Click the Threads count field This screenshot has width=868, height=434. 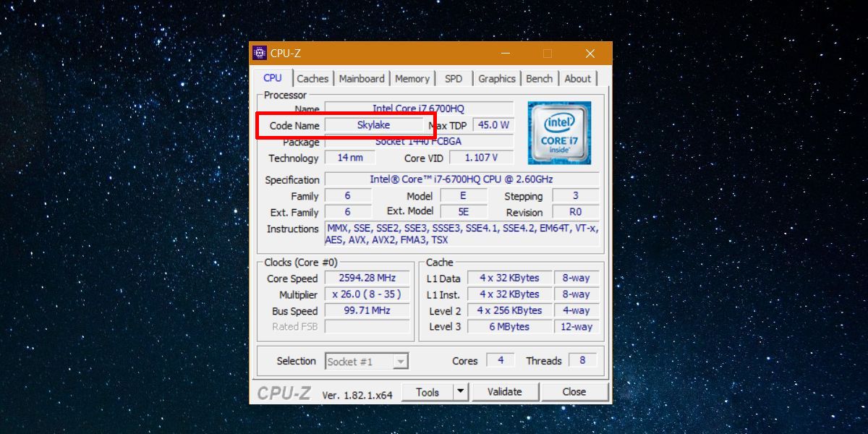click(x=582, y=360)
